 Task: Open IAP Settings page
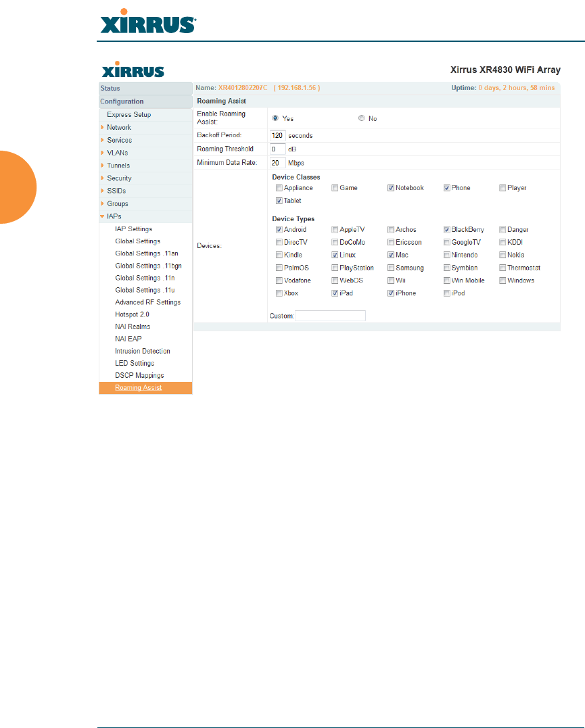click(x=133, y=229)
